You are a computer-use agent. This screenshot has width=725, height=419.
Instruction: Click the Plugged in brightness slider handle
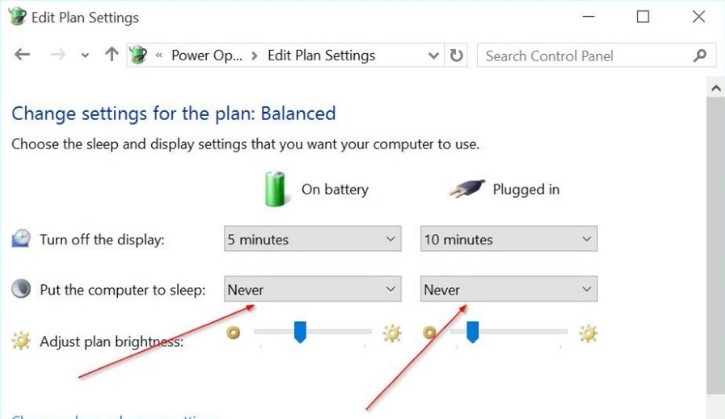(x=472, y=332)
